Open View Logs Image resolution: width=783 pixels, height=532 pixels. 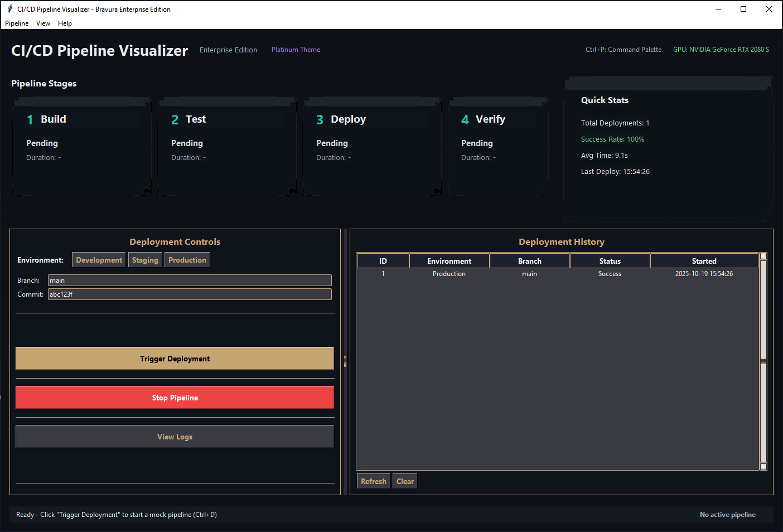click(x=175, y=436)
